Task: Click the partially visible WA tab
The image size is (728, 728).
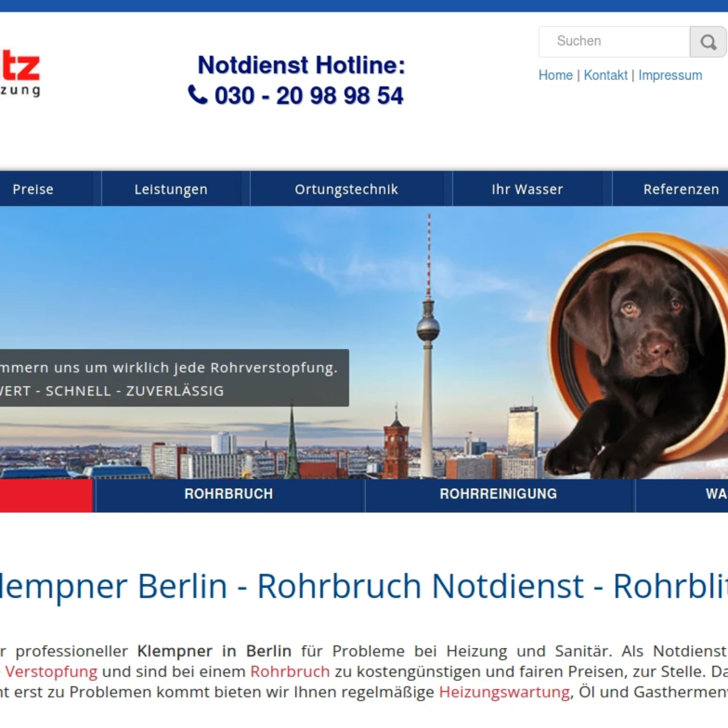Action: [x=682, y=494]
